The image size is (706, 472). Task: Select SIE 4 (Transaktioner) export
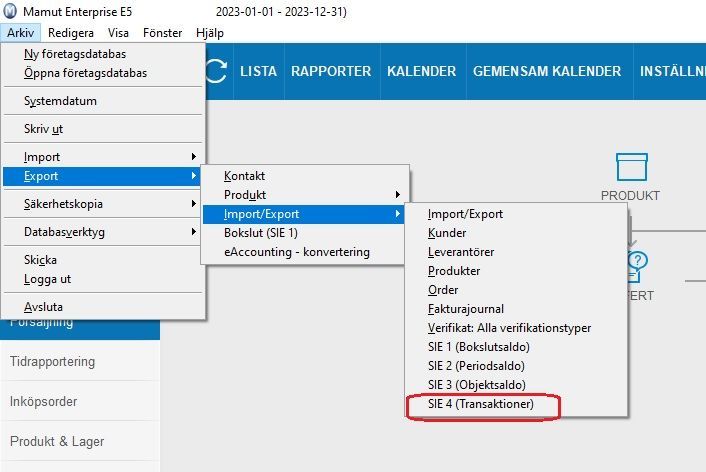click(x=516, y=404)
